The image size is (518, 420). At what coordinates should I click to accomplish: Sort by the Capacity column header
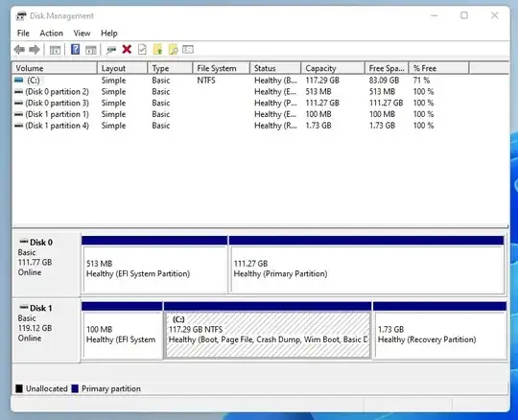[x=333, y=68]
